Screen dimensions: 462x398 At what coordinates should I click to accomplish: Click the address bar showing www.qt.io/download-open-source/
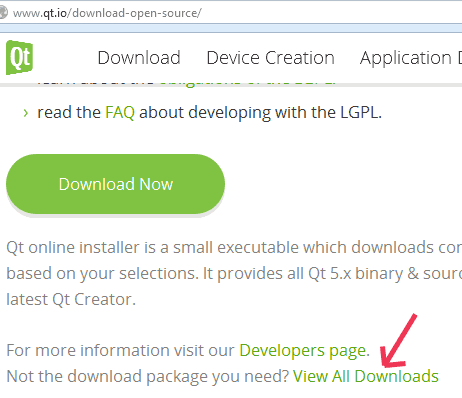pyautogui.click(x=231, y=13)
